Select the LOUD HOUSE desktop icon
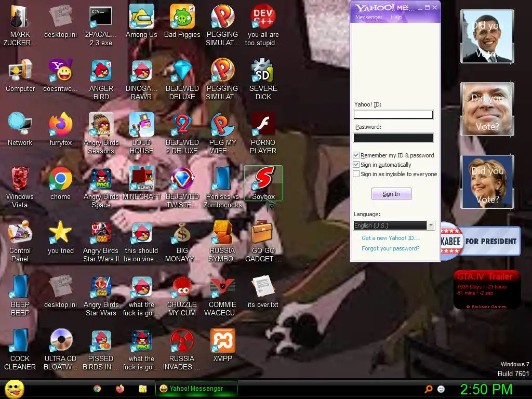Viewport: 532px width, 399px height. pyautogui.click(x=141, y=134)
